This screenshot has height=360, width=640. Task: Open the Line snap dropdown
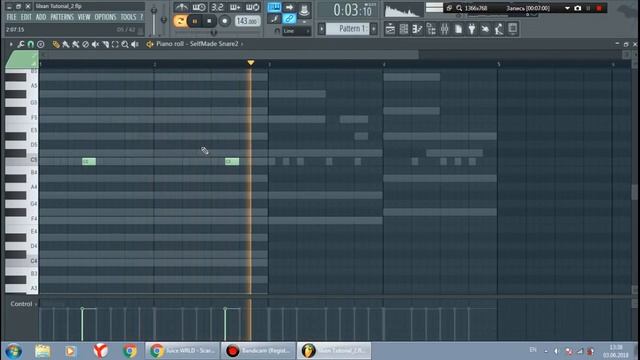coord(297,31)
